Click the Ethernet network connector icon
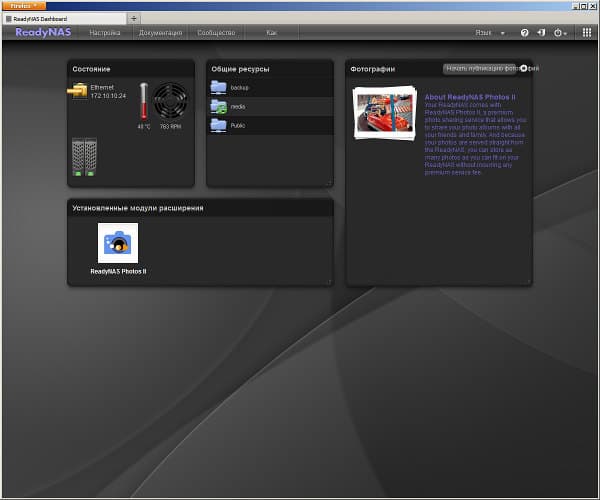The height and width of the screenshot is (500, 600). [78, 91]
